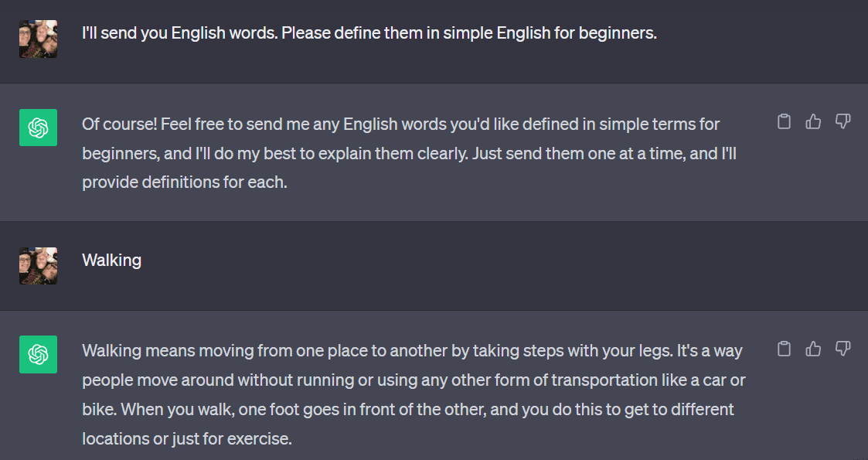The height and width of the screenshot is (460, 868).
Task: Click the clipboard icon on the bottom assistant message
Action: (x=784, y=349)
